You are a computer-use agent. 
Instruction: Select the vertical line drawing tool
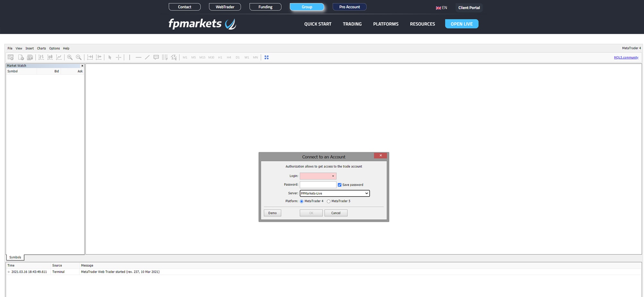tap(130, 57)
